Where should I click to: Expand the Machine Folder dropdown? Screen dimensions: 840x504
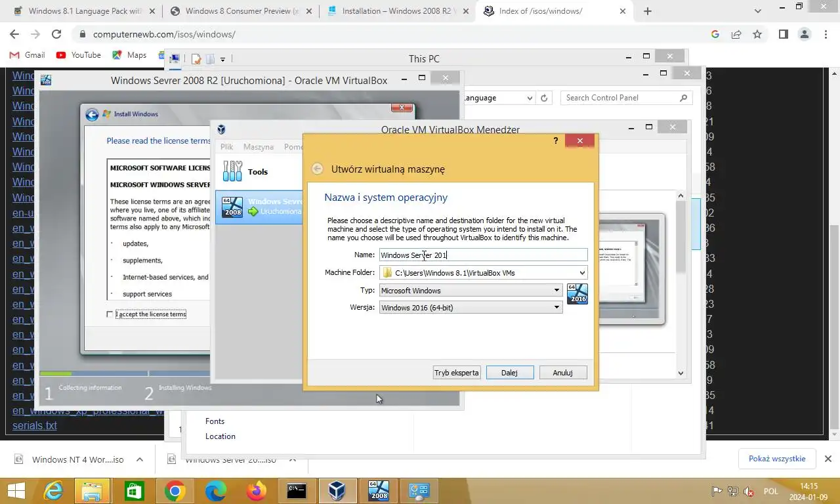[582, 273]
